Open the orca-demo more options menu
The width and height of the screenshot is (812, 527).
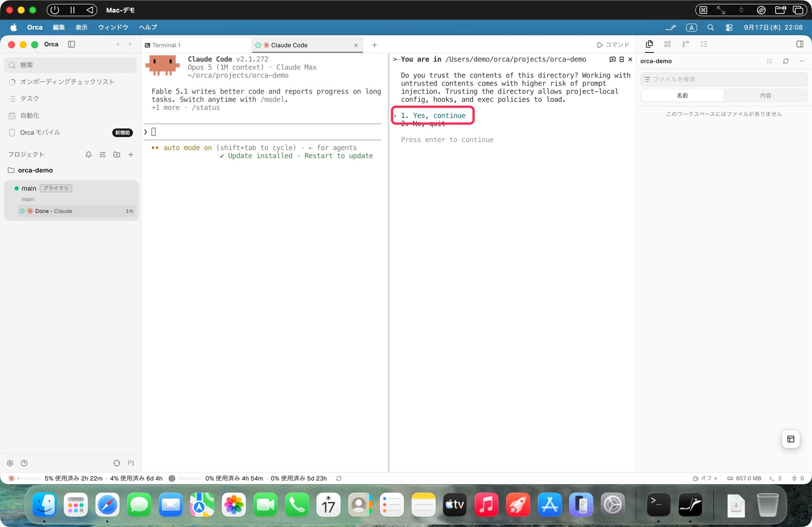[802, 61]
